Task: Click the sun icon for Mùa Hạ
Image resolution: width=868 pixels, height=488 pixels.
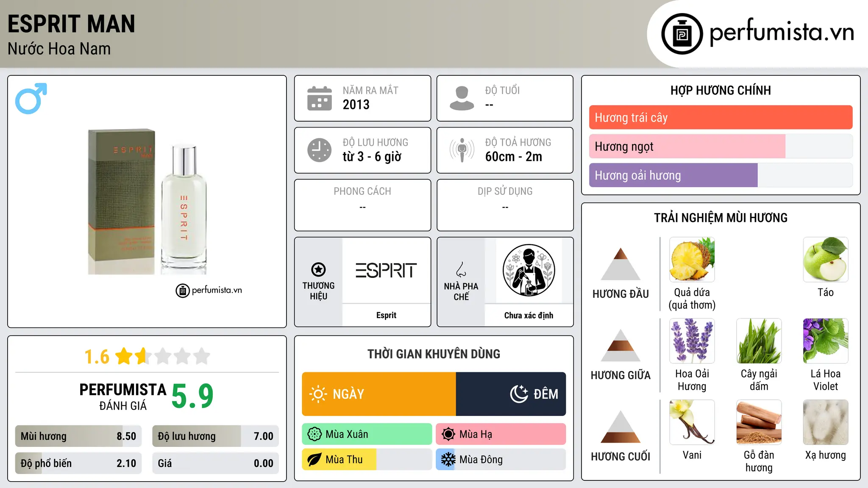Action: pyautogui.click(x=448, y=434)
